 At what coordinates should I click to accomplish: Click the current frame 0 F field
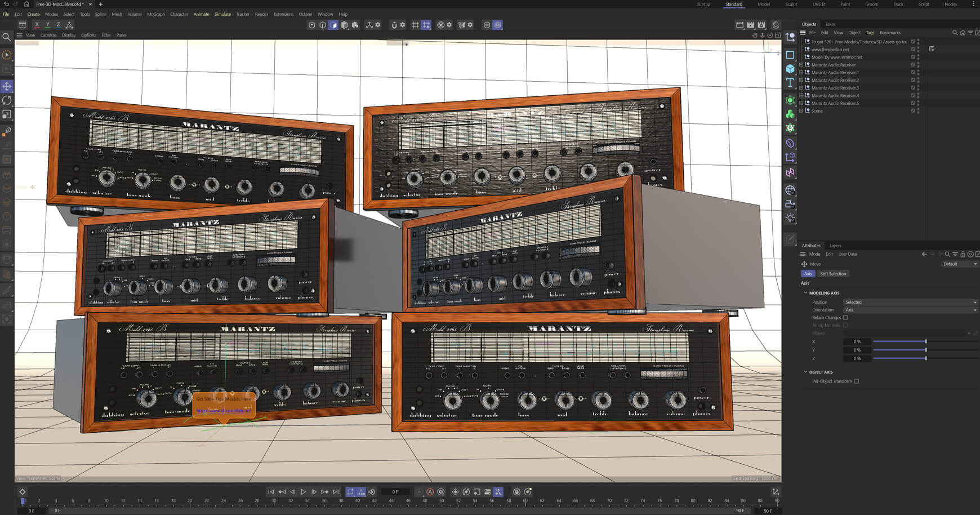[x=395, y=492]
